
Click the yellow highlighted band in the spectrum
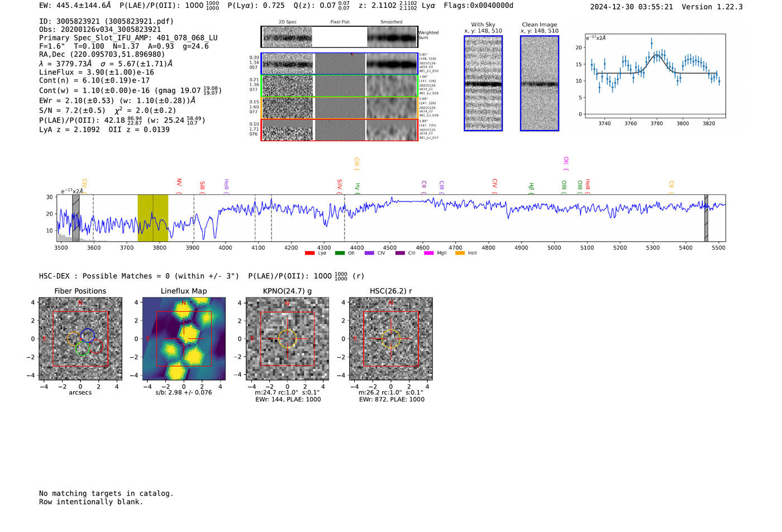point(153,218)
